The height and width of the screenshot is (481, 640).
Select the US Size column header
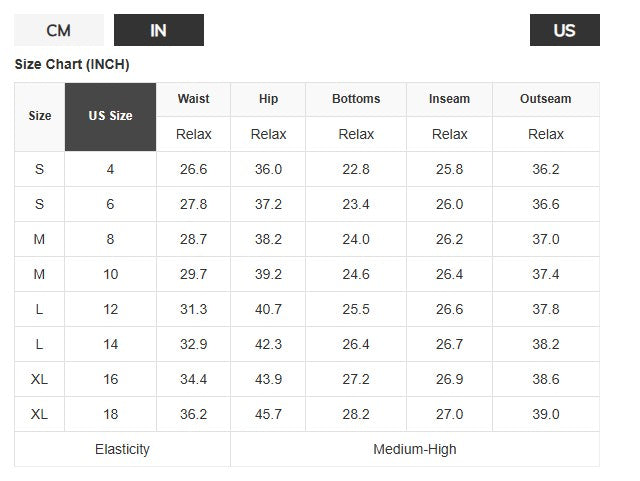coord(110,116)
